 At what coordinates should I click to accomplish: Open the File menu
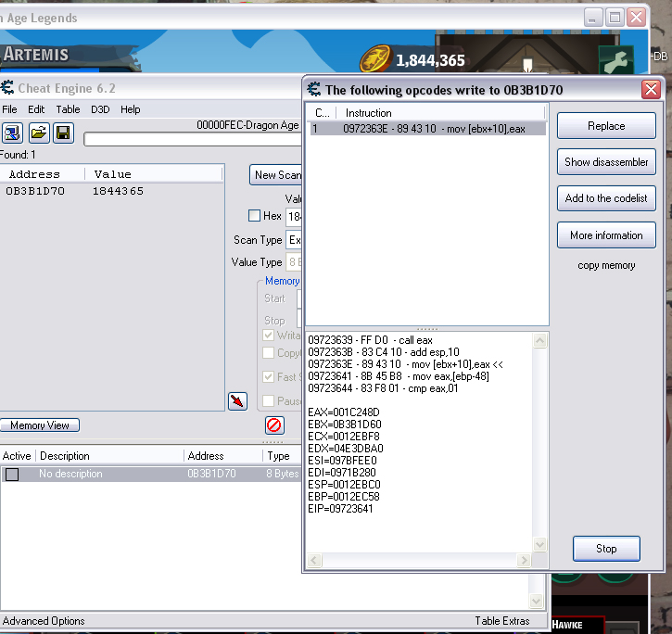coord(9,109)
